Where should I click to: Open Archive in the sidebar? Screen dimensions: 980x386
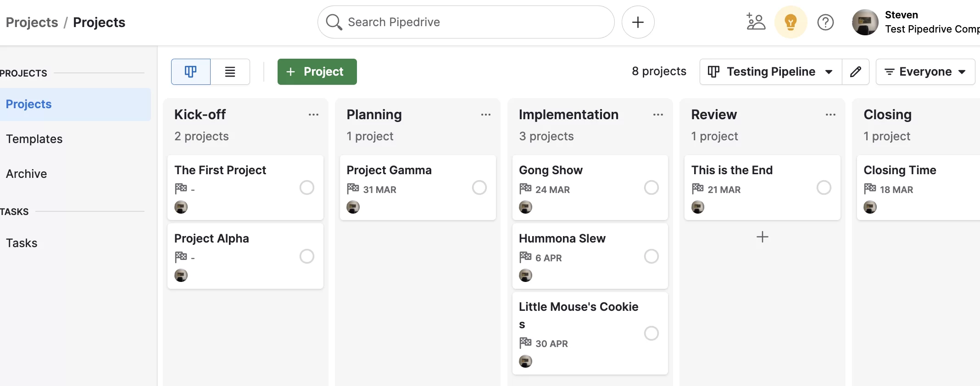pyautogui.click(x=27, y=174)
